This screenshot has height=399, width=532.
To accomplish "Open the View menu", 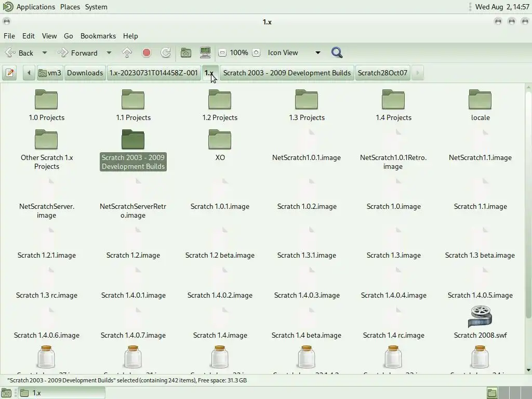I will pyautogui.click(x=49, y=36).
